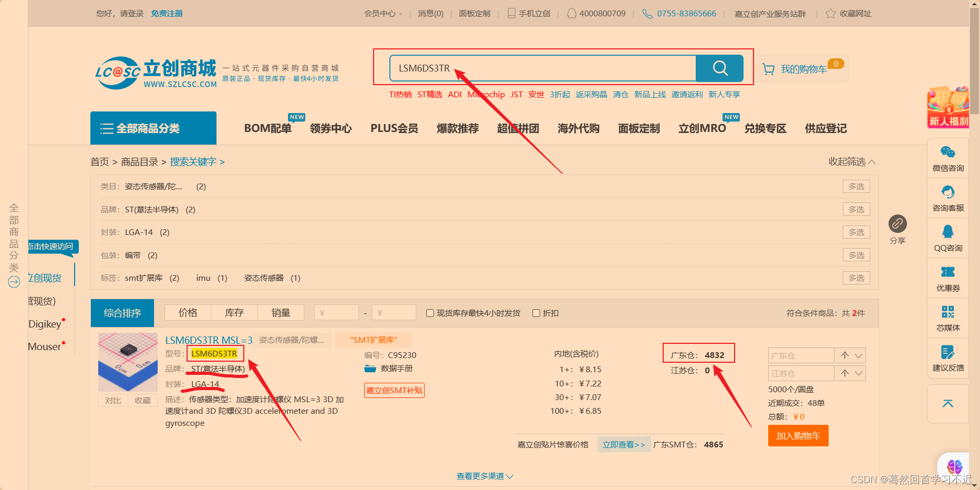
Task: Click the search box containing LSM6DS3TR
Action: [x=543, y=68]
